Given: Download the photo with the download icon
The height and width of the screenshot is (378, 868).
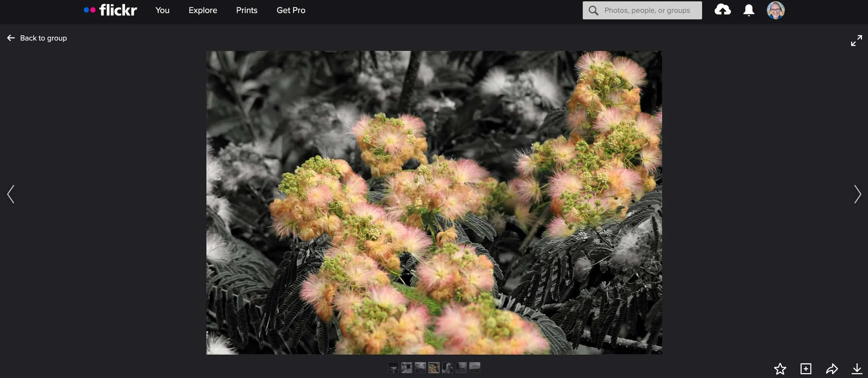Looking at the screenshot, I should coord(857,369).
